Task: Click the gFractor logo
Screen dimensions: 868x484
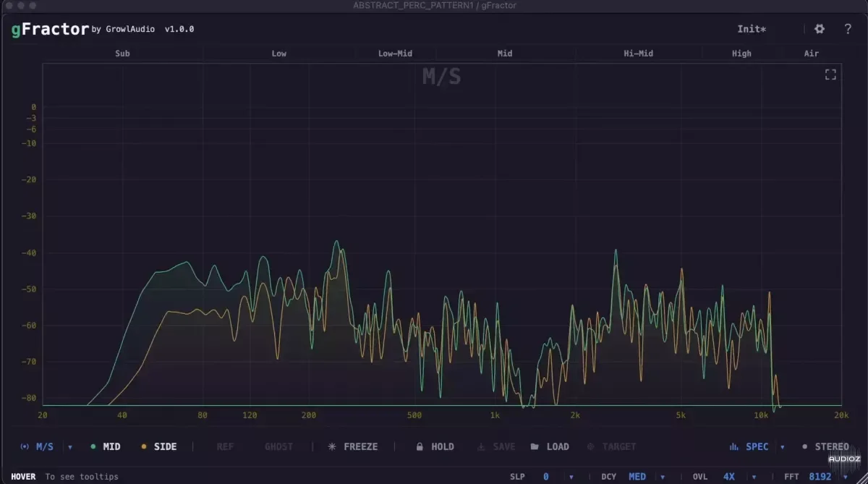Action: 50,30
